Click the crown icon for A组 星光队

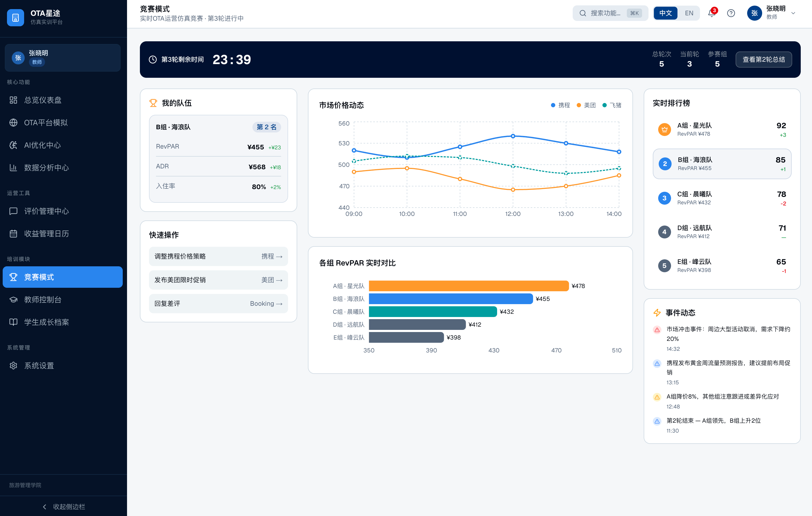coord(664,130)
